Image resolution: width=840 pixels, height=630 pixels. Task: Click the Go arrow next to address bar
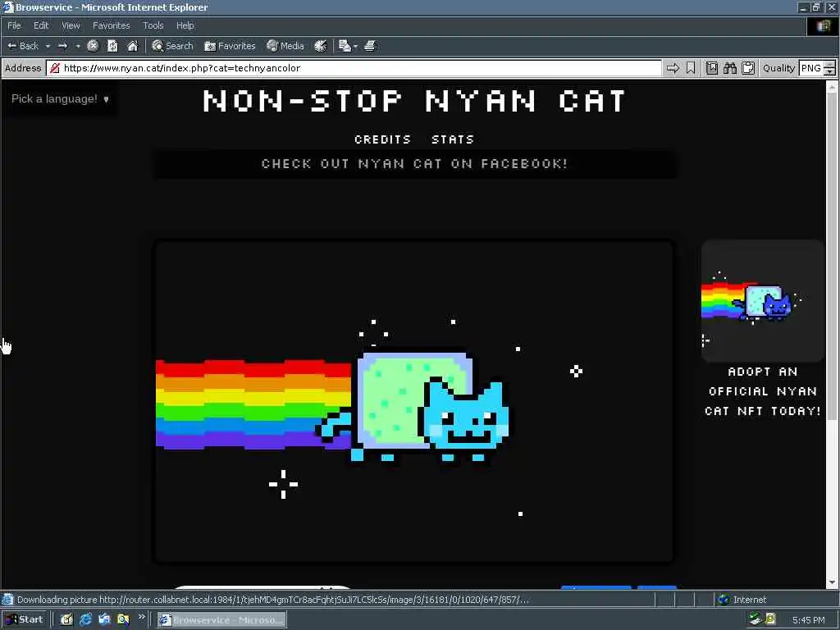coord(673,68)
